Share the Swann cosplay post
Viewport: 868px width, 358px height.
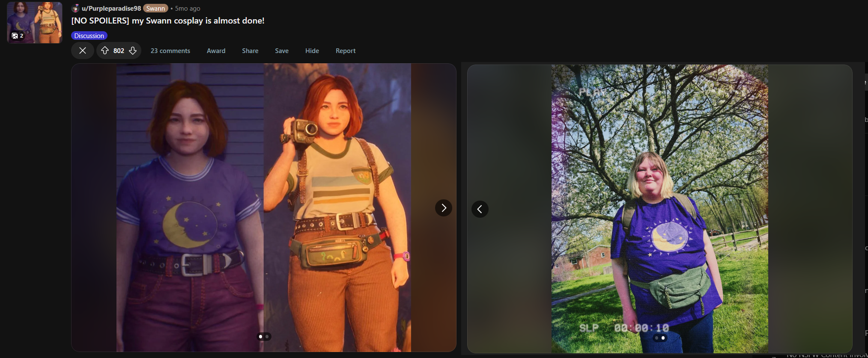(250, 50)
